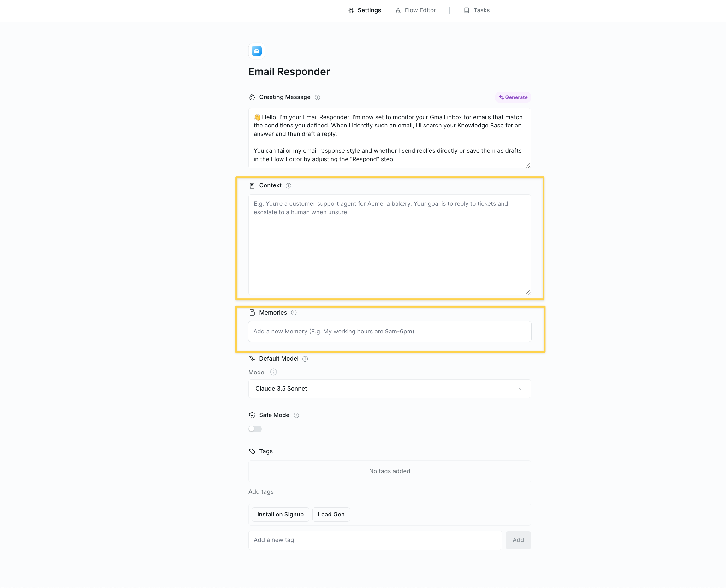Click the Greeting Message info icon

(317, 97)
